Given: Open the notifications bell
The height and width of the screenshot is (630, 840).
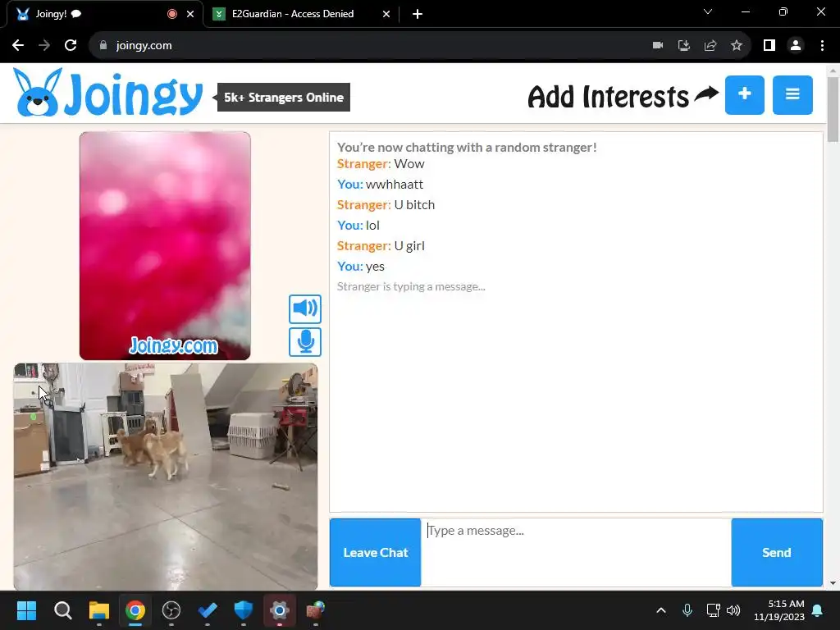Looking at the screenshot, I should (818, 610).
